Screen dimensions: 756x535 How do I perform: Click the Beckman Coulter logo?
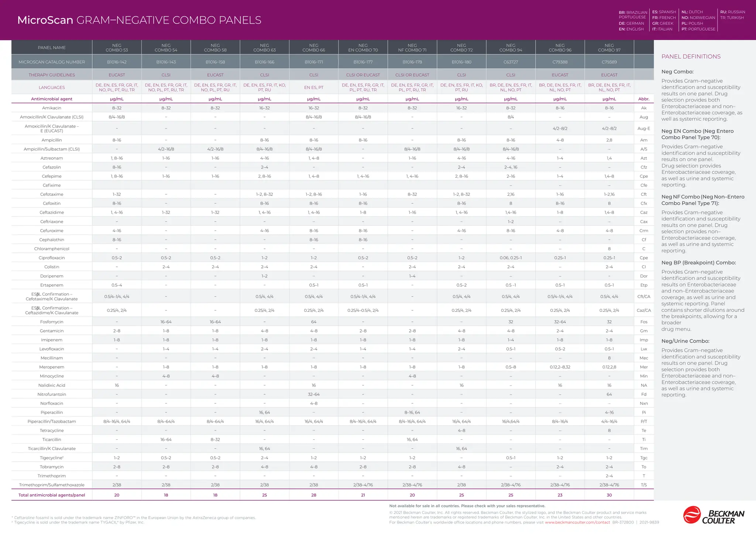tap(713, 515)
